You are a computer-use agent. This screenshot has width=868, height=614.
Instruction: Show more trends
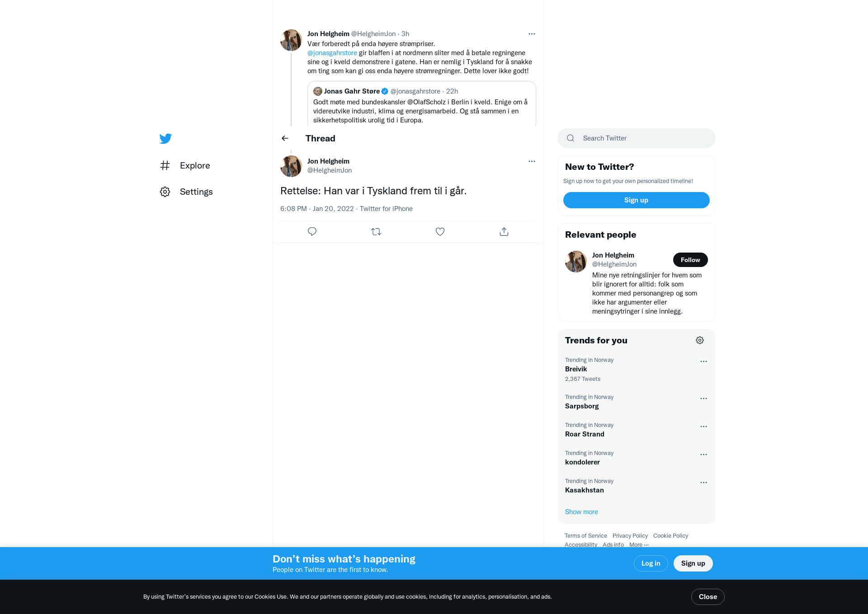[581, 512]
